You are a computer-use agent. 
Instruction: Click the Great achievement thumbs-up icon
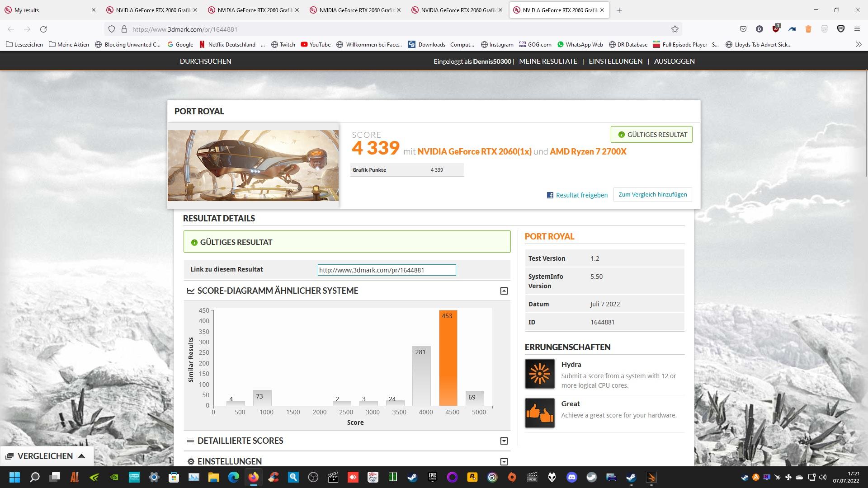539,413
